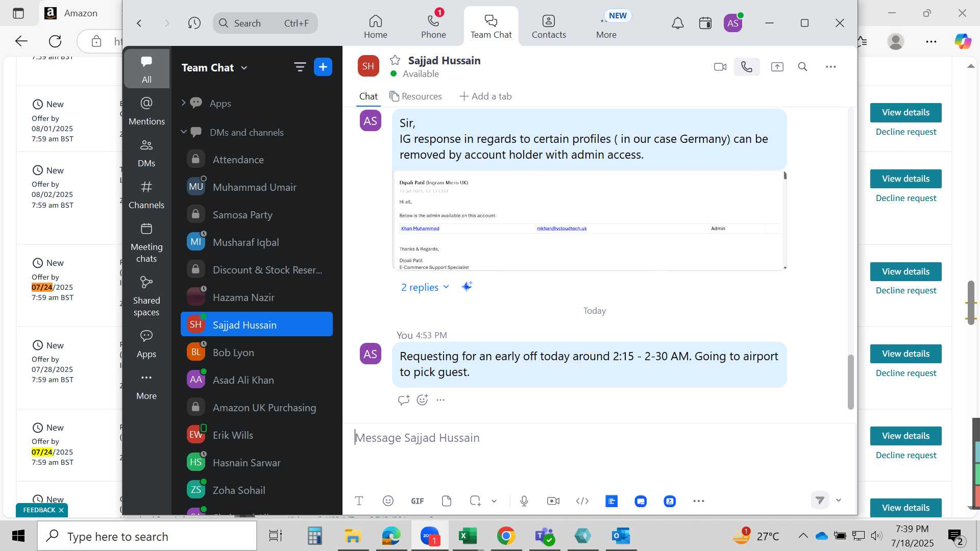The height and width of the screenshot is (551, 980).
Task: Click Add a tab
Action: pos(485,96)
